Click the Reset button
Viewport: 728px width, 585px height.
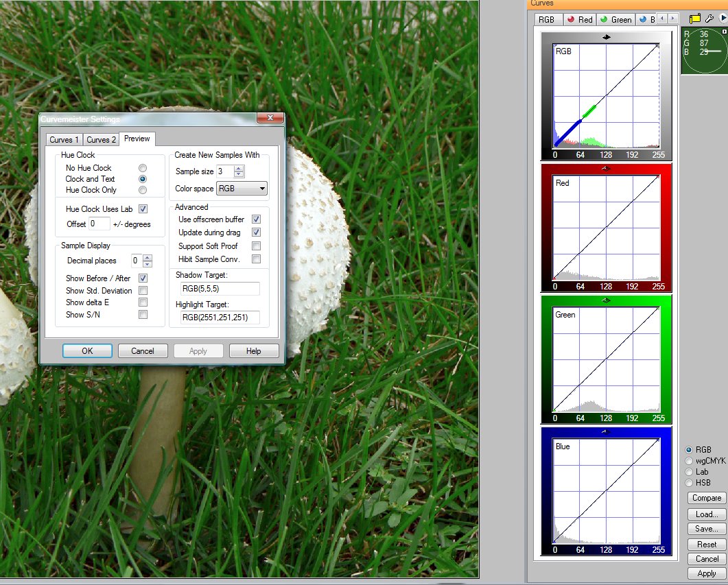click(707, 544)
